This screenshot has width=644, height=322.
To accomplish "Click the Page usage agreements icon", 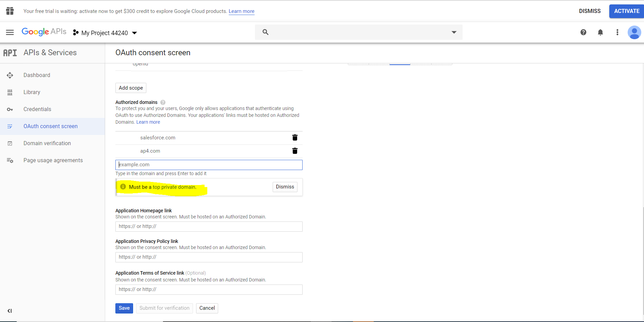I will pos(10,160).
